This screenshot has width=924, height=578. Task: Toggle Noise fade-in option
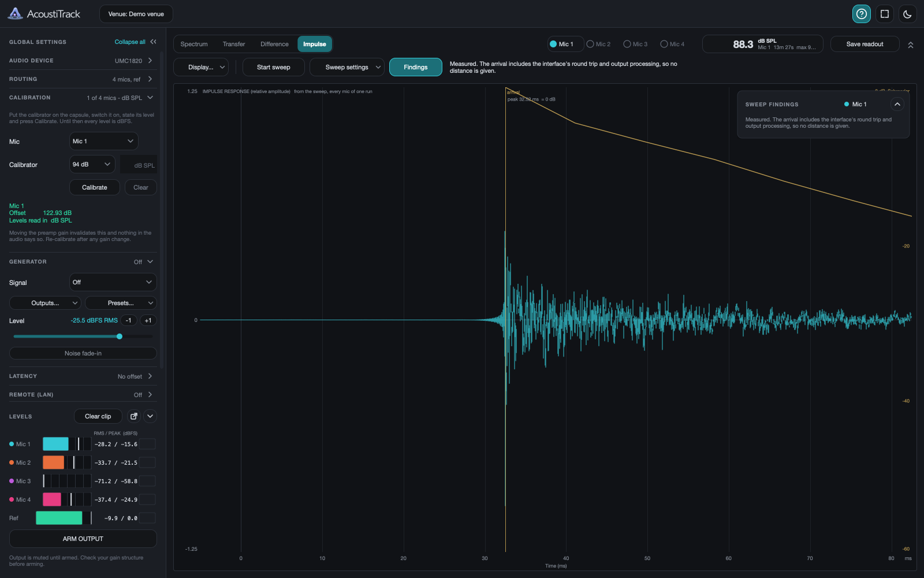click(x=83, y=353)
